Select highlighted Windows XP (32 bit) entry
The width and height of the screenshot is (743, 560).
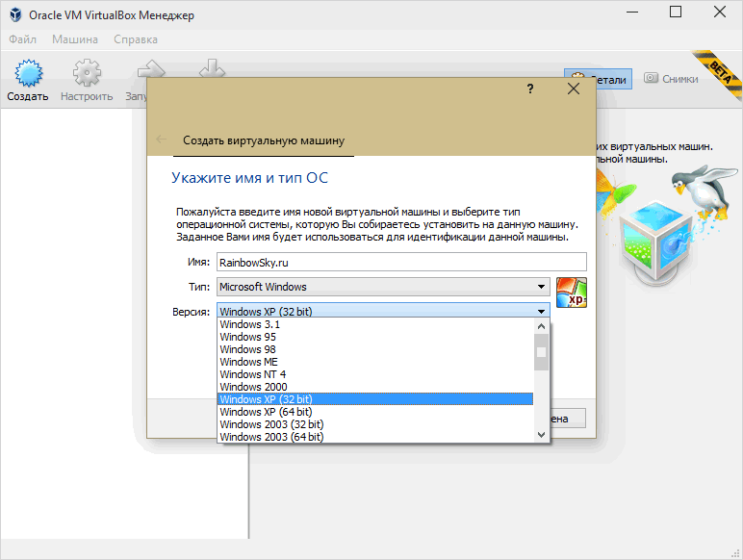pos(375,399)
